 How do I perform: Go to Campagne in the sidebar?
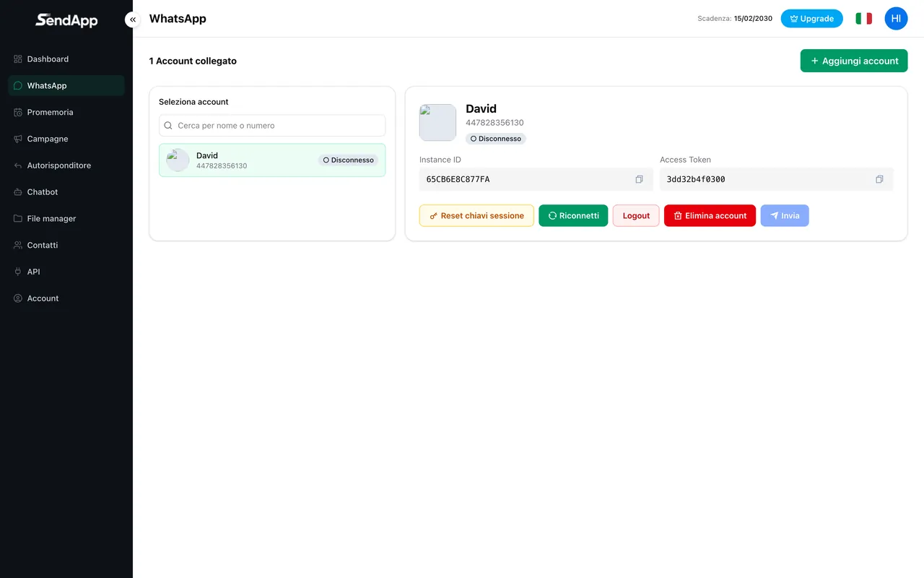pos(66,139)
